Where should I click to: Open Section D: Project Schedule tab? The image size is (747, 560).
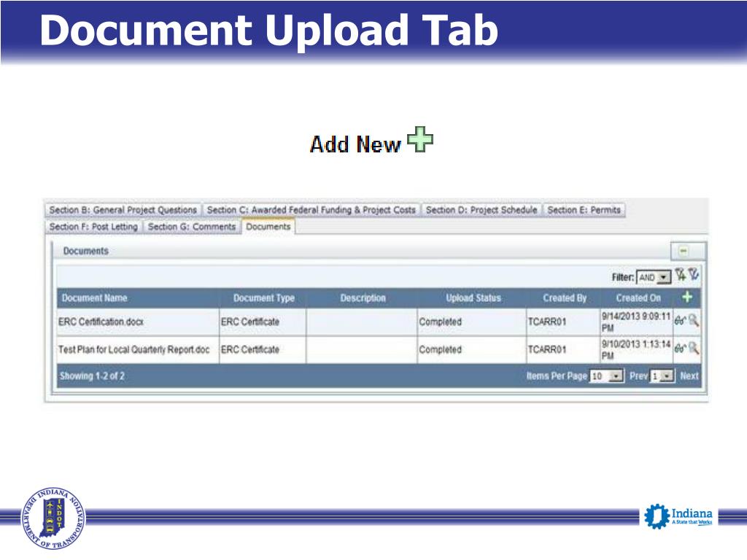click(x=481, y=210)
